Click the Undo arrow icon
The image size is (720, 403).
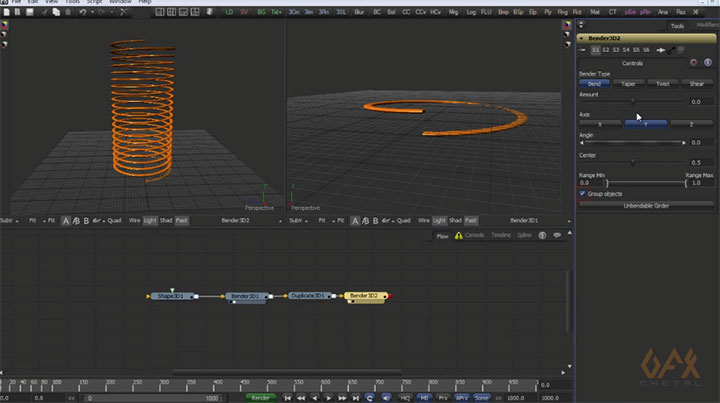[x=82, y=12]
